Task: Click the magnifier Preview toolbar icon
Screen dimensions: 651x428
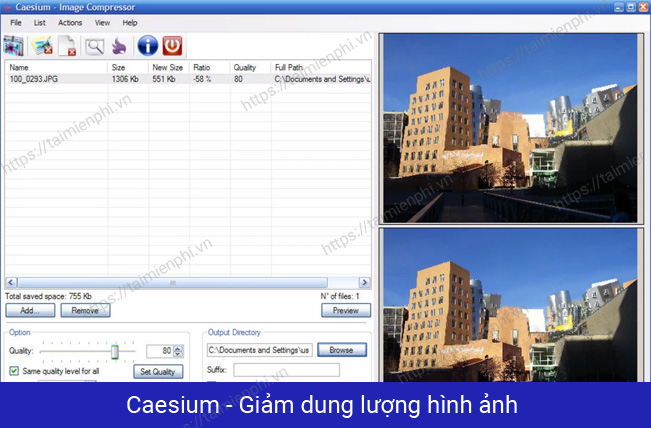Action: [x=95, y=46]
